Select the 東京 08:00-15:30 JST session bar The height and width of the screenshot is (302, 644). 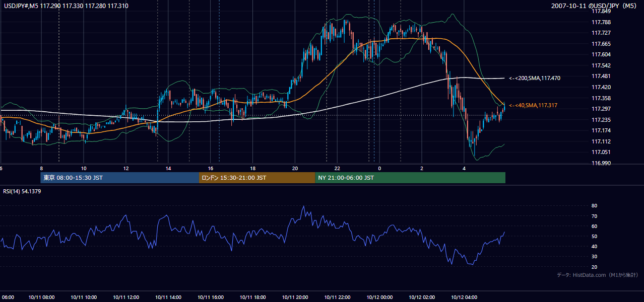(120, 178)
